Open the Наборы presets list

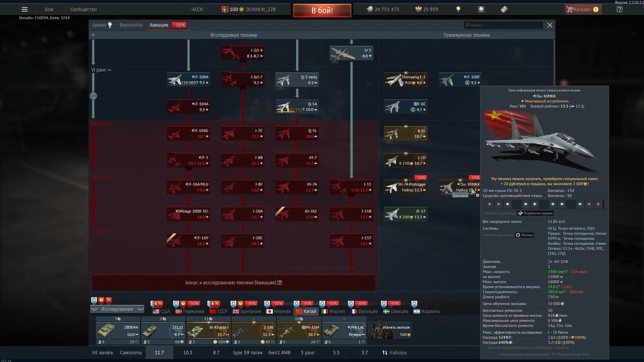(394, 352)
